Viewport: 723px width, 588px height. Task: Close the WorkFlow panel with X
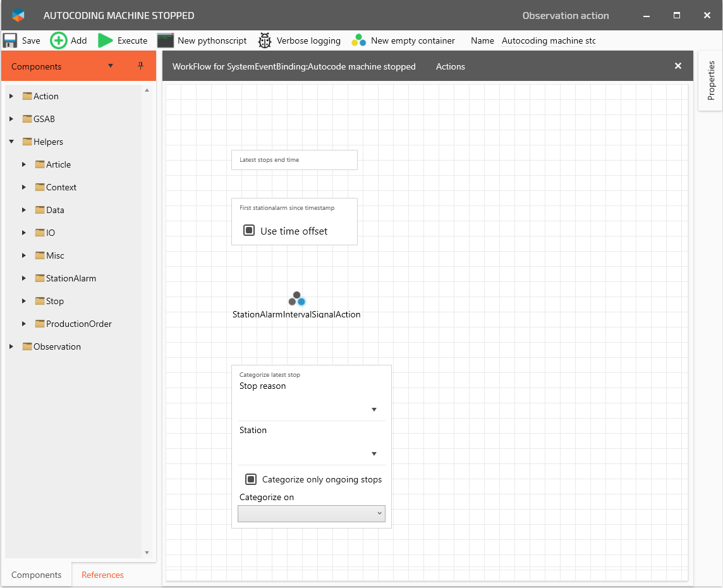[x=677, y=66]
